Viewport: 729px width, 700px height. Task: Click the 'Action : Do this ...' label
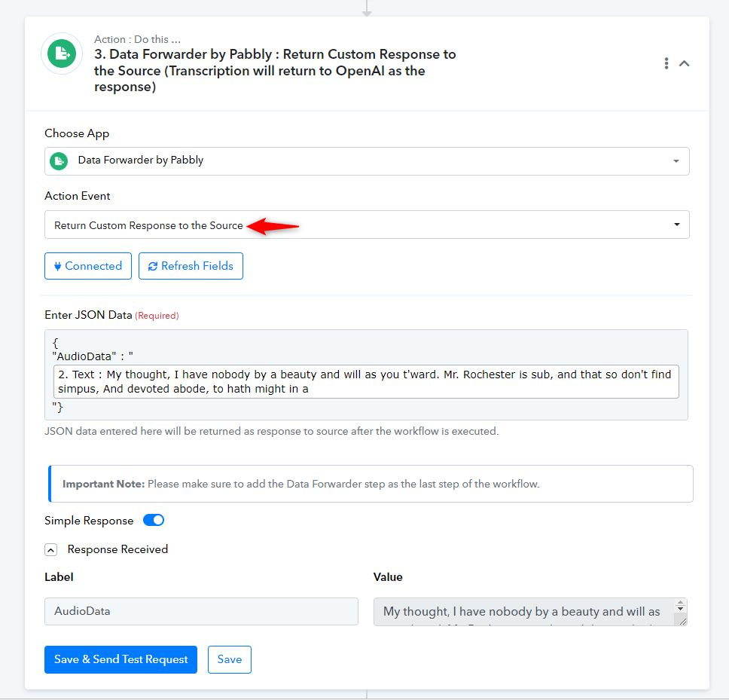(137, 39)
